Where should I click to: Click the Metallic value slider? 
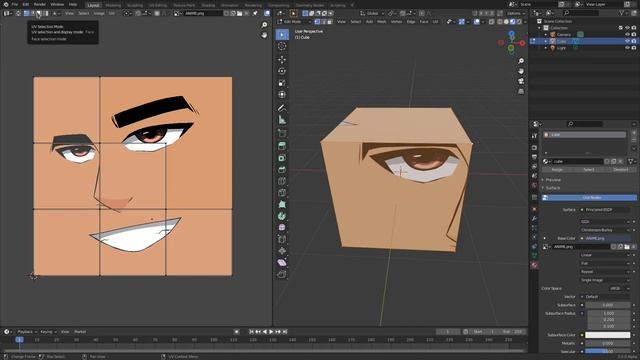607,344
